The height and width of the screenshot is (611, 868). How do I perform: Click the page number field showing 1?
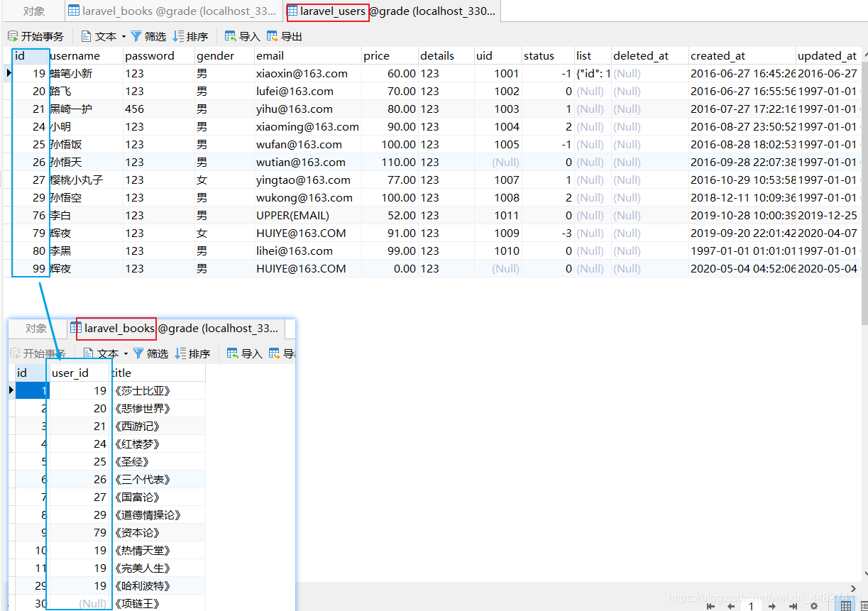point(751,605)
